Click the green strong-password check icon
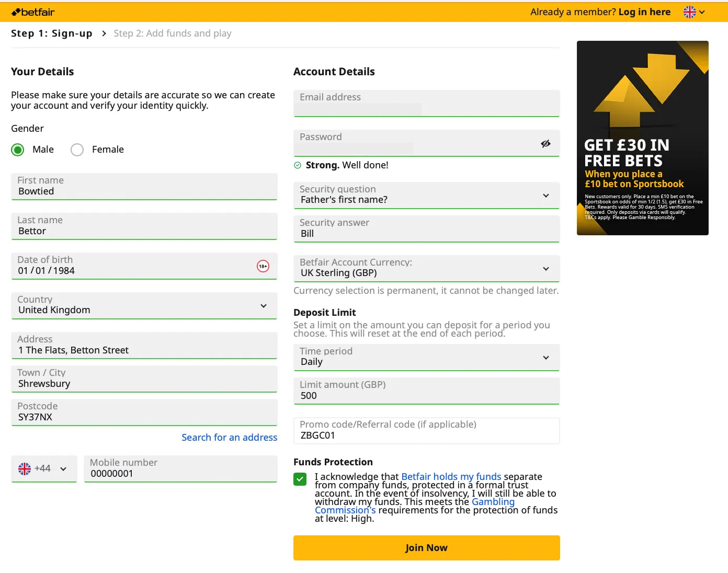This screenshot has width=728, height=573. coord(298,165)
